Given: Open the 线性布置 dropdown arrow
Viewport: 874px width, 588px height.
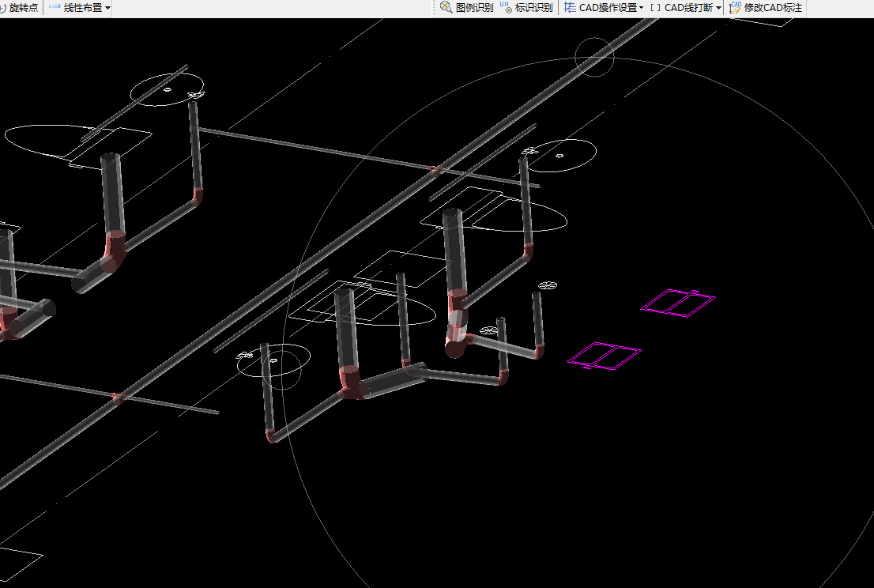Looking at the screenshot, I should (107, 8).
